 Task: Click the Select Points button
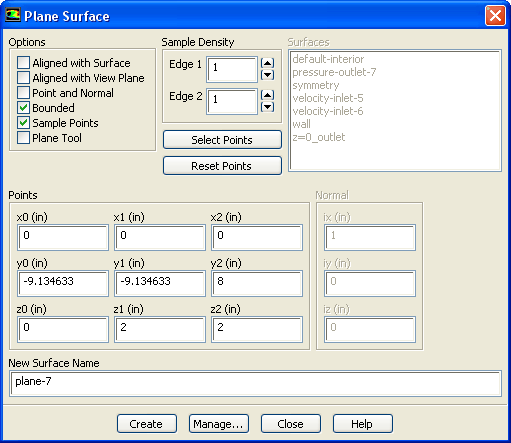point(222,140)
